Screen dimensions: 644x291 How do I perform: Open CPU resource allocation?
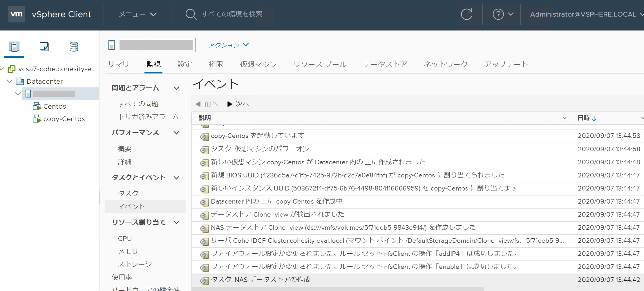pos(125,238)
